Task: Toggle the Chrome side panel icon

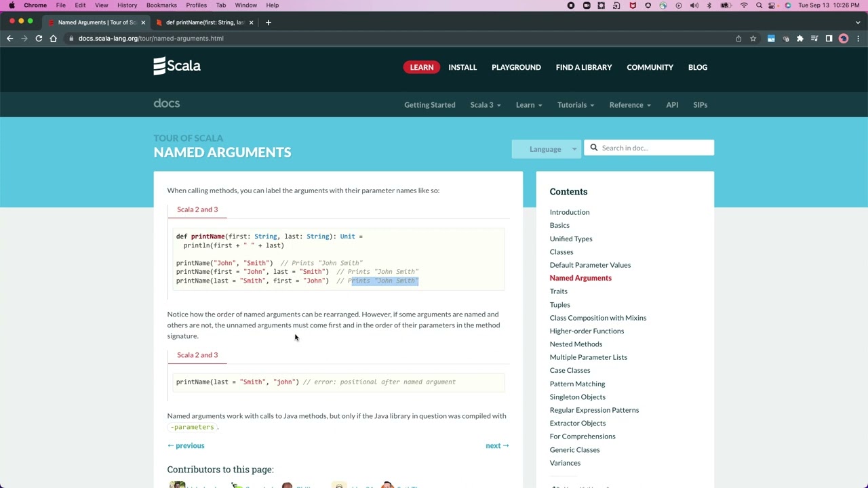Action: tap(829, 39)
